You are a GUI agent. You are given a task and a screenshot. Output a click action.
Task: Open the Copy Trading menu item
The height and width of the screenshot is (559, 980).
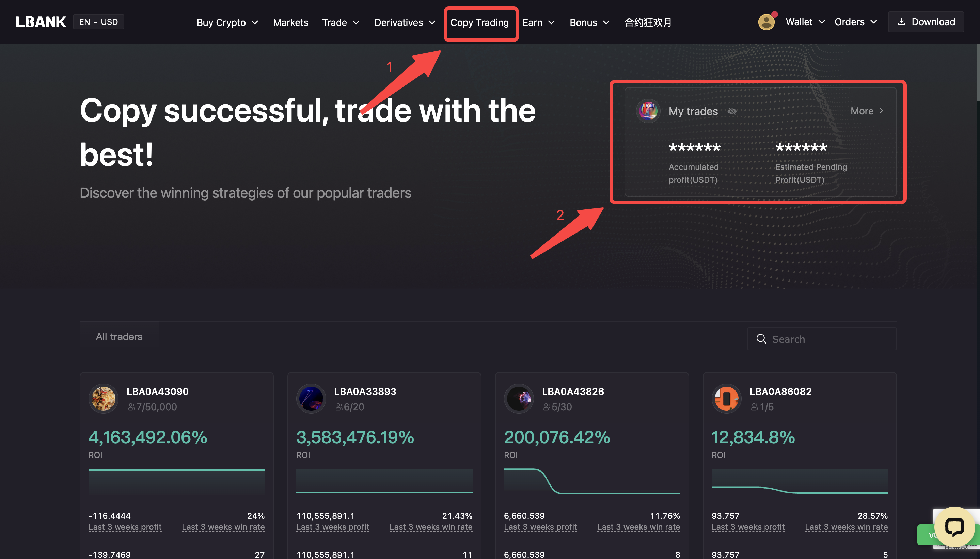479,22
